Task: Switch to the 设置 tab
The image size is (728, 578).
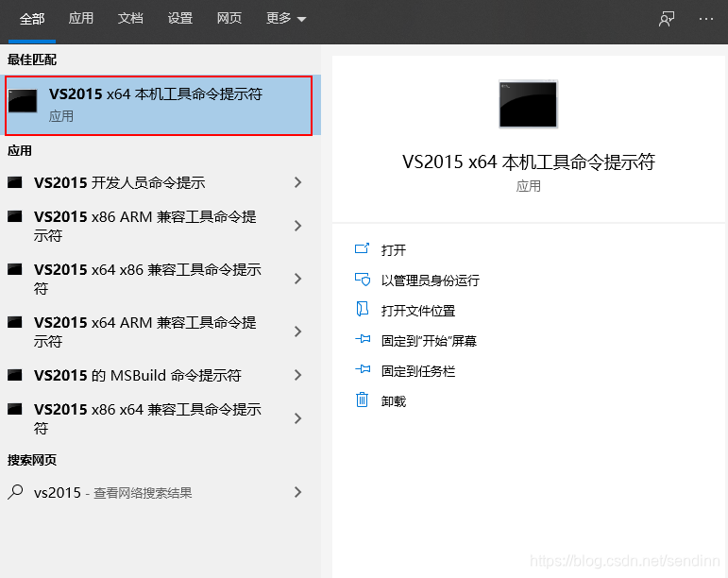Action: [180, 19]
